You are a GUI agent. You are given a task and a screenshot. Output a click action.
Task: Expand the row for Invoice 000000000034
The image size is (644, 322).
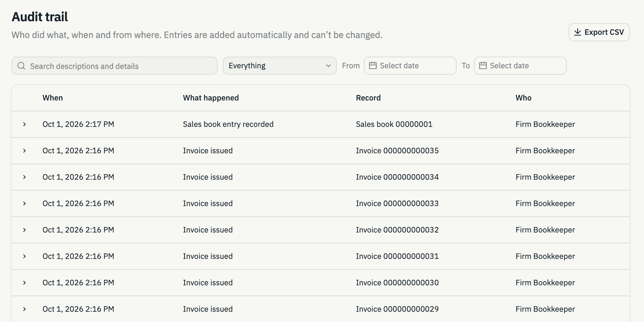(24, 177)
